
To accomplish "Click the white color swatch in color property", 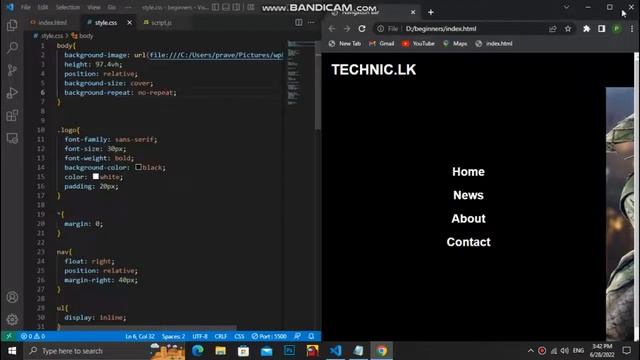I will click(96, 176).
